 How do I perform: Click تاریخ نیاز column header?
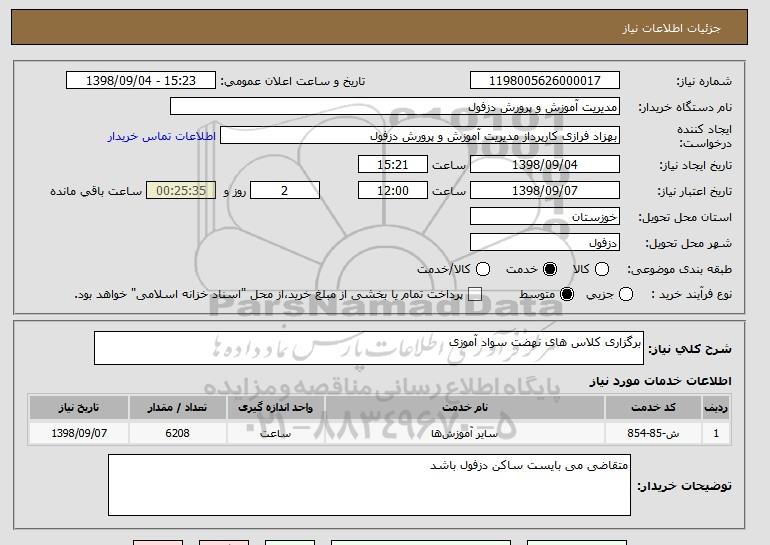(79, 408)
